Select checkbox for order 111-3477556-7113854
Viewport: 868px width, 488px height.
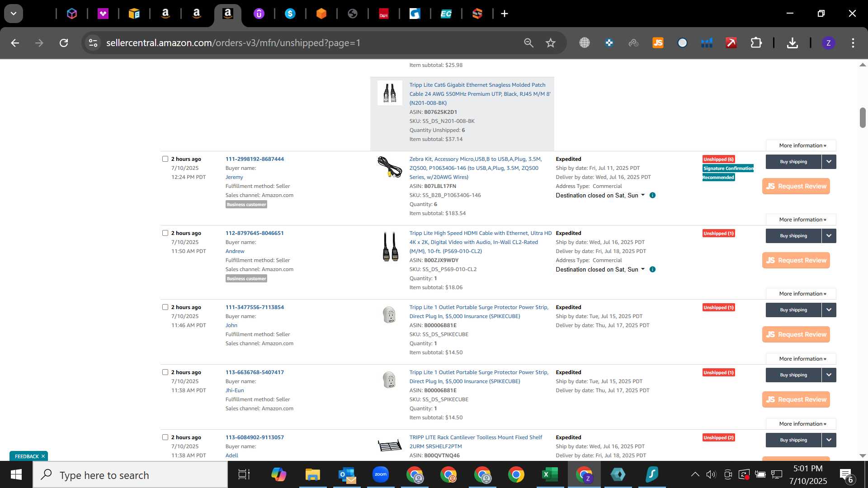coord(165,307)
